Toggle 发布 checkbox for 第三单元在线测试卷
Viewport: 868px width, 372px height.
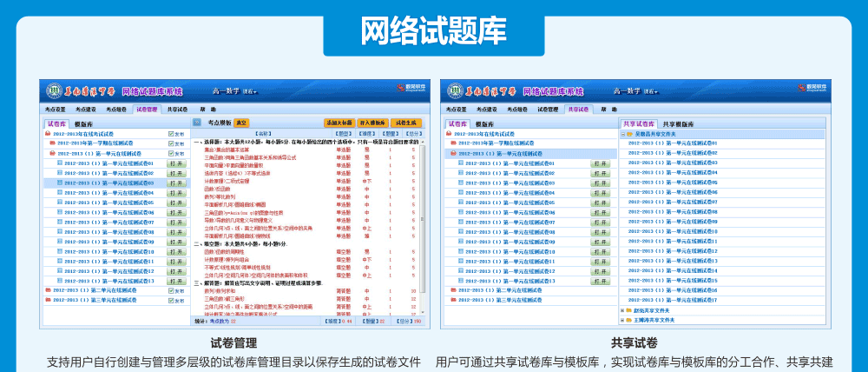point(171,300)
